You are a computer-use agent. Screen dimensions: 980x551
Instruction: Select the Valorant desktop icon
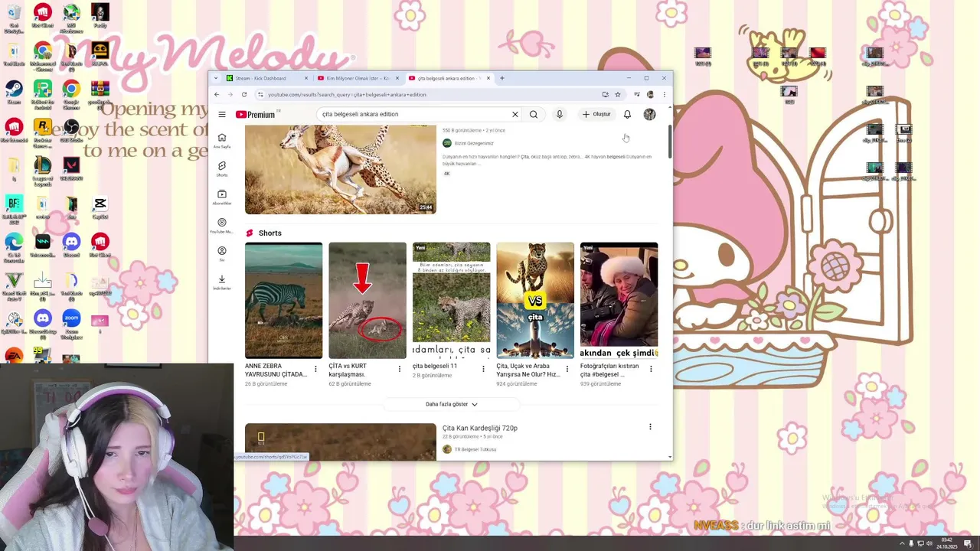tap(71, 168)
